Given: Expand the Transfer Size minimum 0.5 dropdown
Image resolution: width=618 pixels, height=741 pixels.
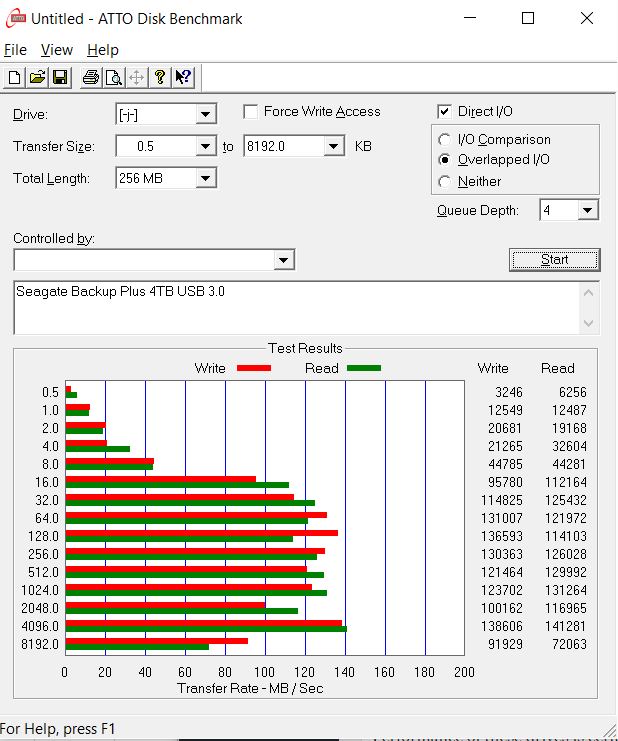Looking at the screenshot, I should (x=206, y=146).
